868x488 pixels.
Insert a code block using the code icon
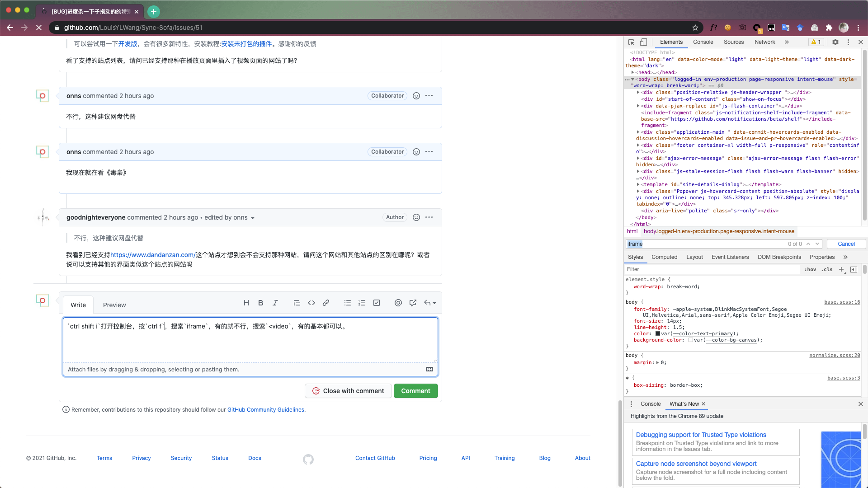coord(311,303)
